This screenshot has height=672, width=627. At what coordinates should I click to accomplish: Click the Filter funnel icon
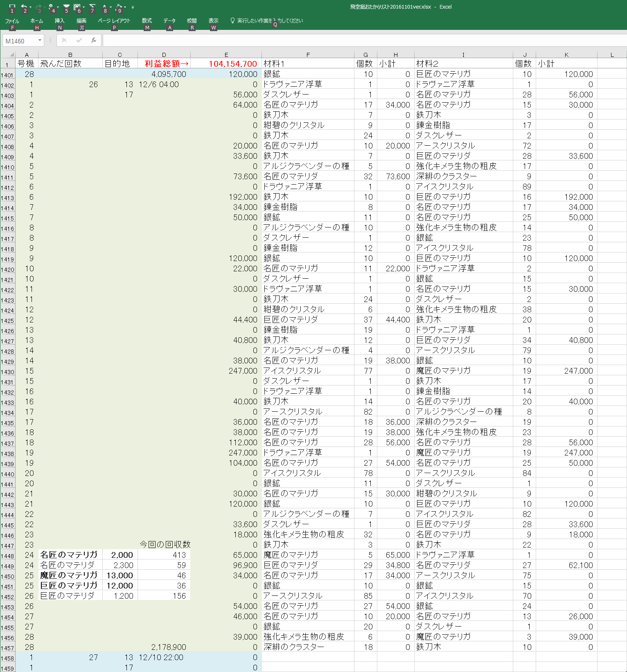66,7
